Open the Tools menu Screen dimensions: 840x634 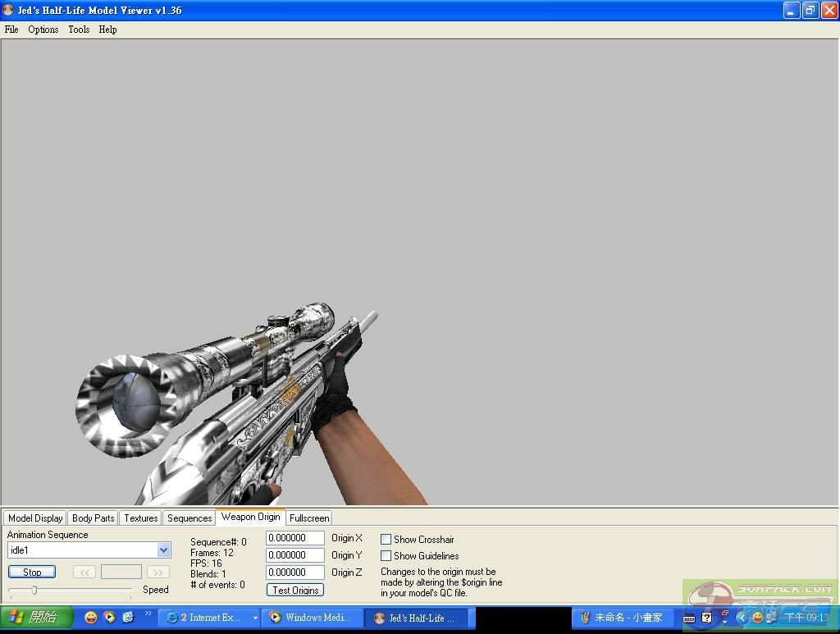click(79, 30)
